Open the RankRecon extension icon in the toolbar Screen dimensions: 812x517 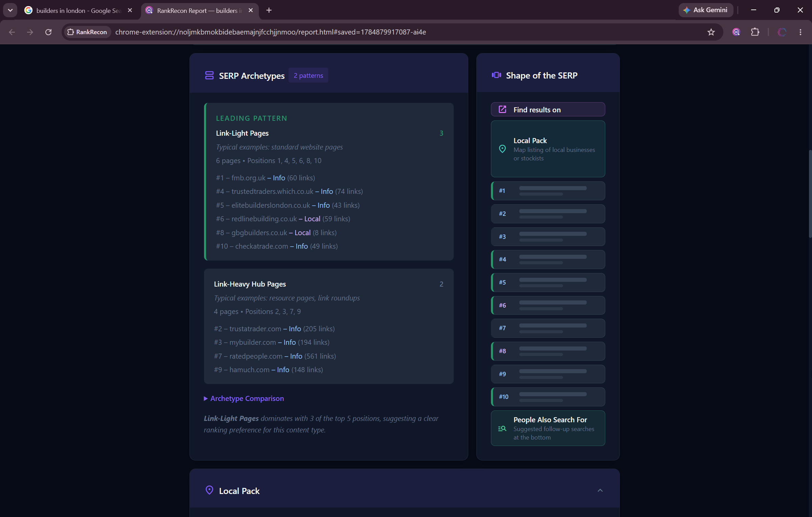(736, 32)
